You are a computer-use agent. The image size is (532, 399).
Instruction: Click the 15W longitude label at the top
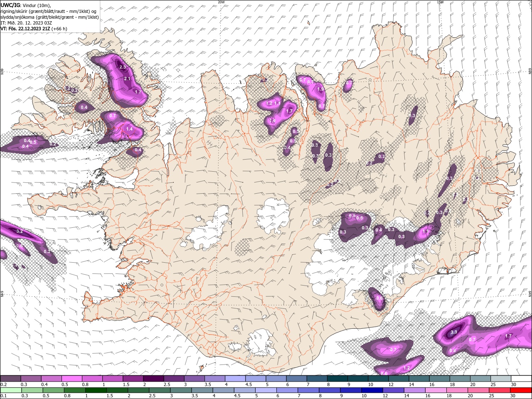(x=440, y=2)
